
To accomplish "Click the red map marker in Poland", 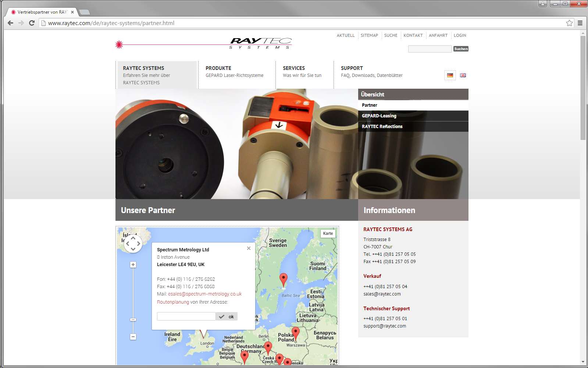I will pos(295,333).
